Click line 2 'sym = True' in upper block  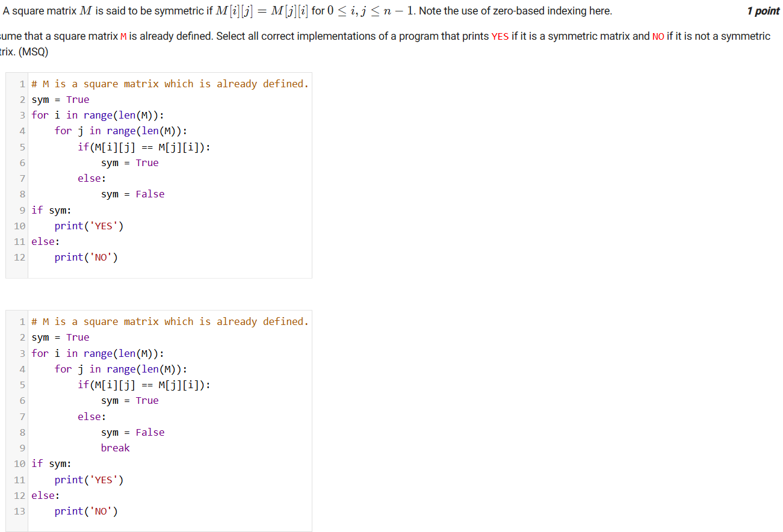tap(60, 99)
